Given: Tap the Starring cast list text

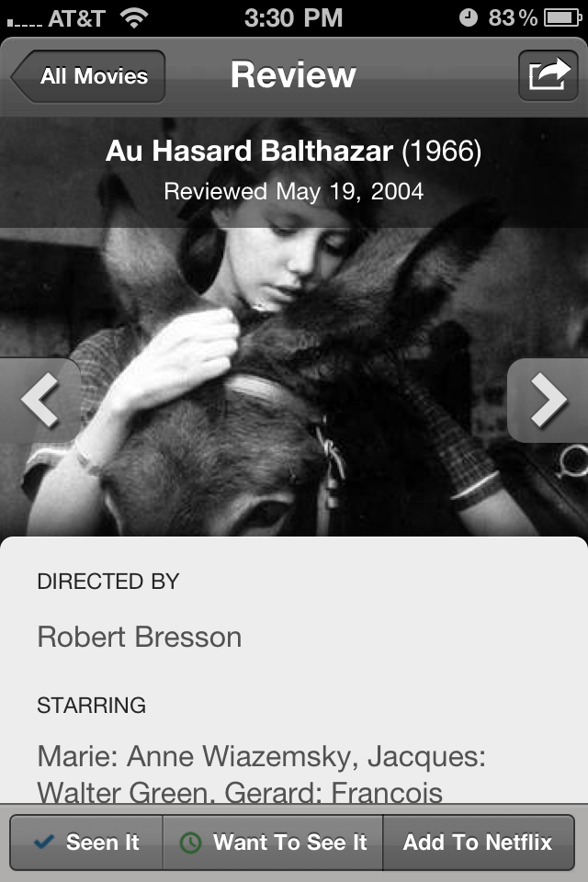Looking at the screenshot, I should [x=261, y=774].
